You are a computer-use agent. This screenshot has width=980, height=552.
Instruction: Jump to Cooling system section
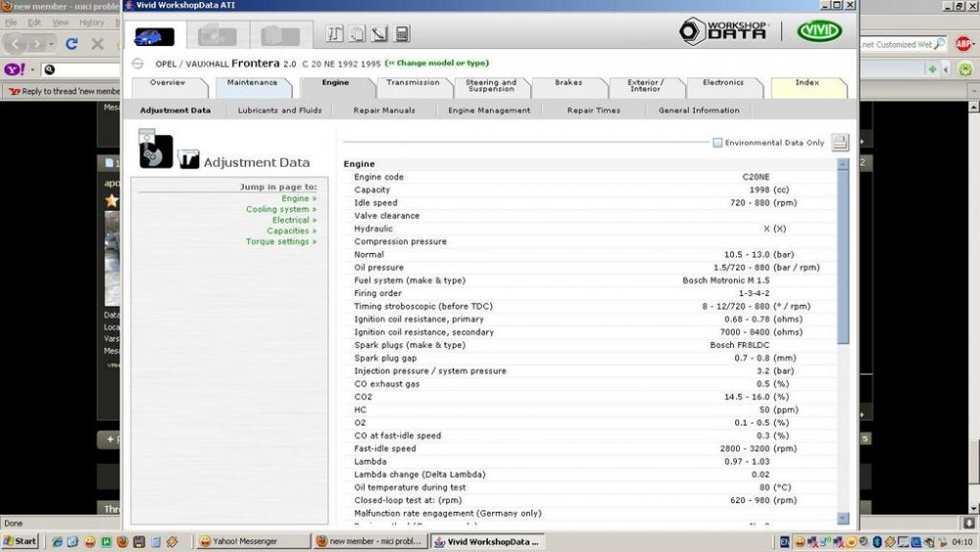click(280, 210)
